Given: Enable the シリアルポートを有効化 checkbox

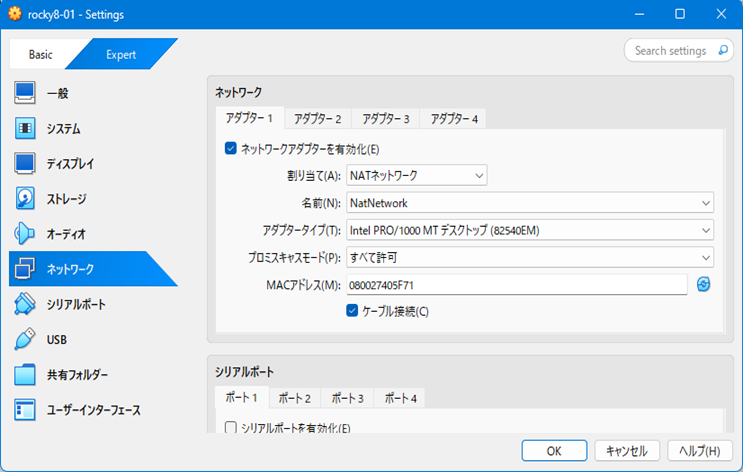Looking at the screenshot, I should pyautogui.click(x=231, y=427).
